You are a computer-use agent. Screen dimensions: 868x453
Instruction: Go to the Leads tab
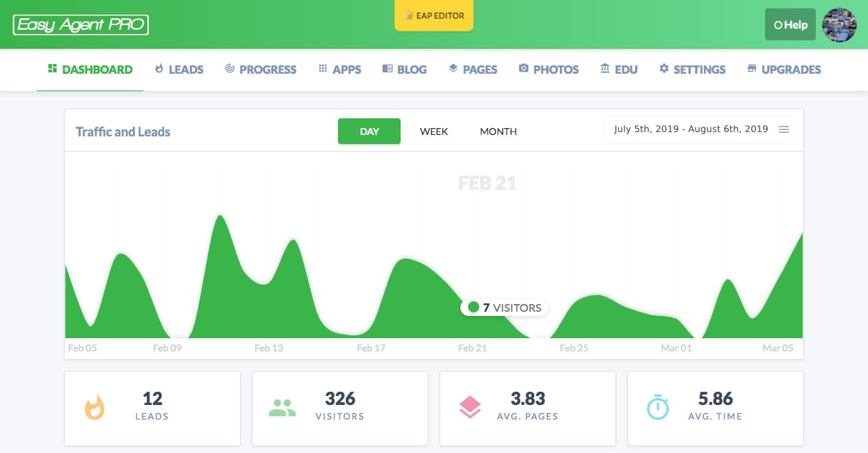click(179, 70)
